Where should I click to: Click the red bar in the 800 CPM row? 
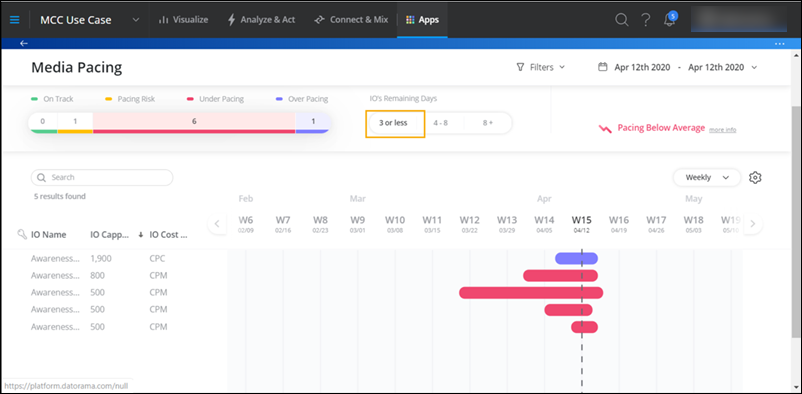[560, 276]
